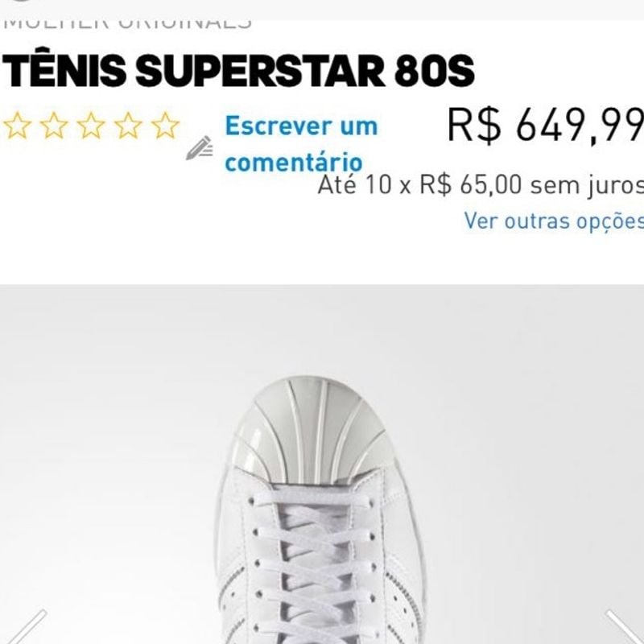Select the R$ 649,99 price text

coord(546,125)
